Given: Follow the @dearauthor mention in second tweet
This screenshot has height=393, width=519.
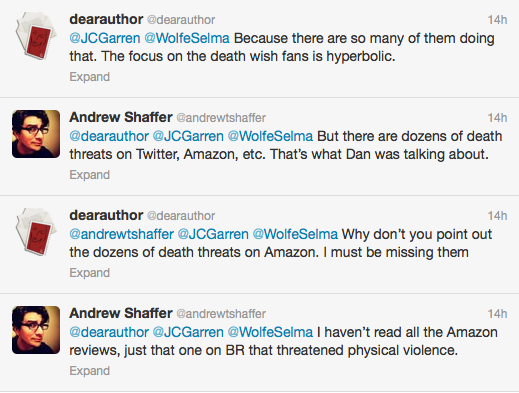Looking at the screenshot, I should coord(109,136).
